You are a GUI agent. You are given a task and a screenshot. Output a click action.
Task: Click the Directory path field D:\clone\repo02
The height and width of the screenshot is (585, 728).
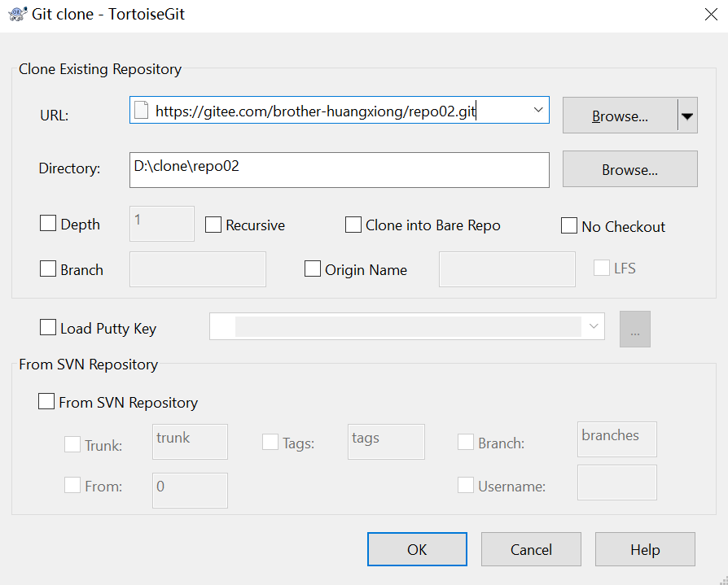click(x=340, y=170)
